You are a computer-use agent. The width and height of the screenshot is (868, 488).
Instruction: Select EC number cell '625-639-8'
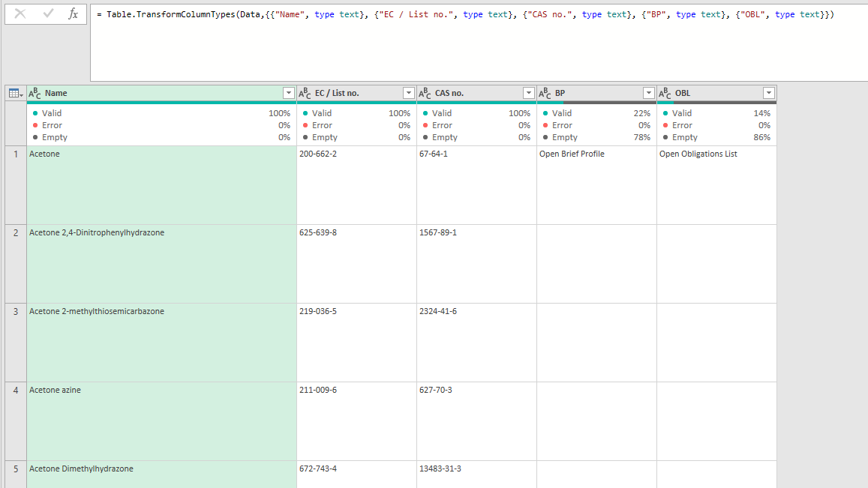click(356, 264)
